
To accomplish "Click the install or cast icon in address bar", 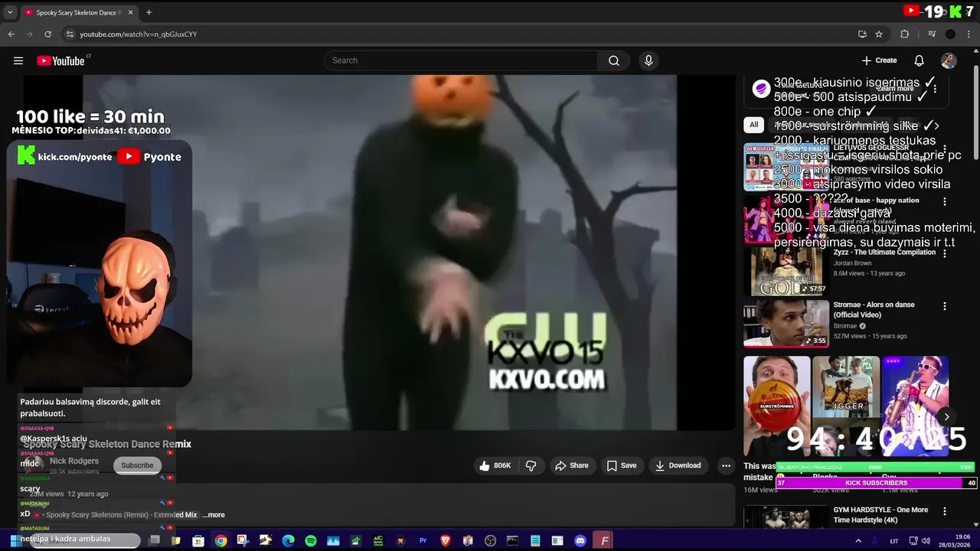I will tap(862, 34).
